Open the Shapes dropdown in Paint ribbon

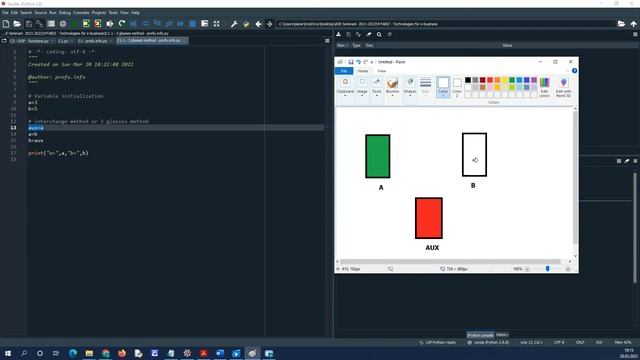coord(410,86)
